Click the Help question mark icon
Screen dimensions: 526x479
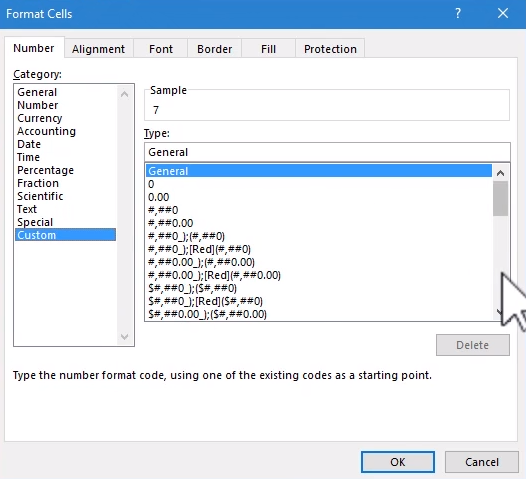point(458,13)
